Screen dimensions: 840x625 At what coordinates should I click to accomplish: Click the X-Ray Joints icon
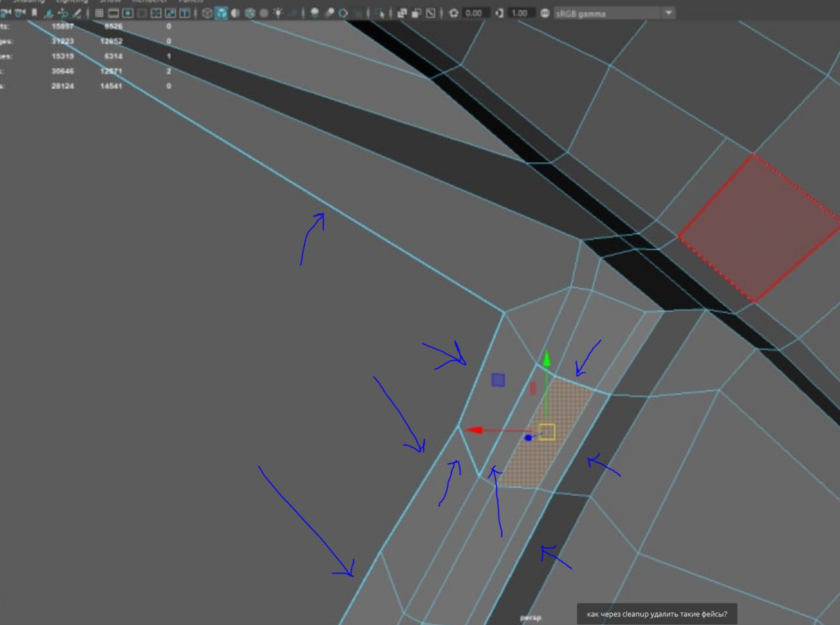(x=430, y=12)
